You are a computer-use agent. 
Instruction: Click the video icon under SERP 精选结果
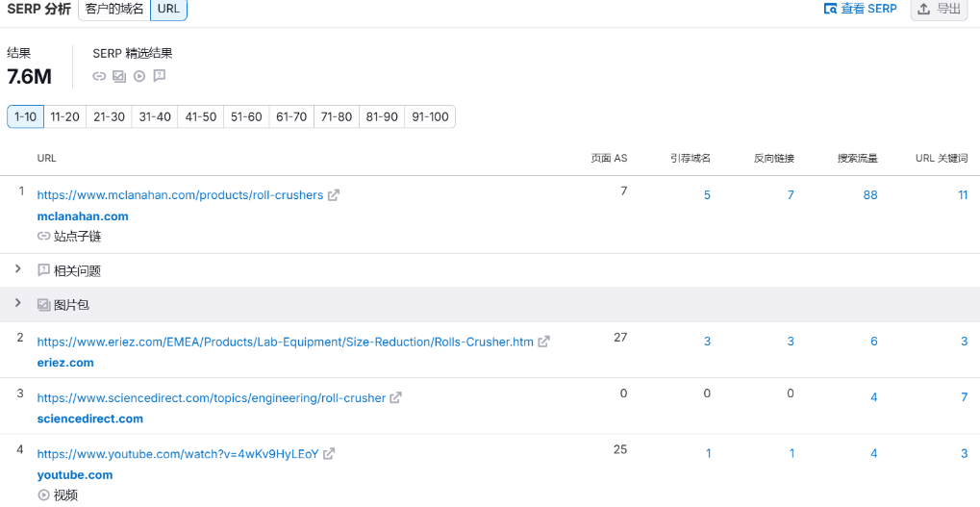click(139, 76)
